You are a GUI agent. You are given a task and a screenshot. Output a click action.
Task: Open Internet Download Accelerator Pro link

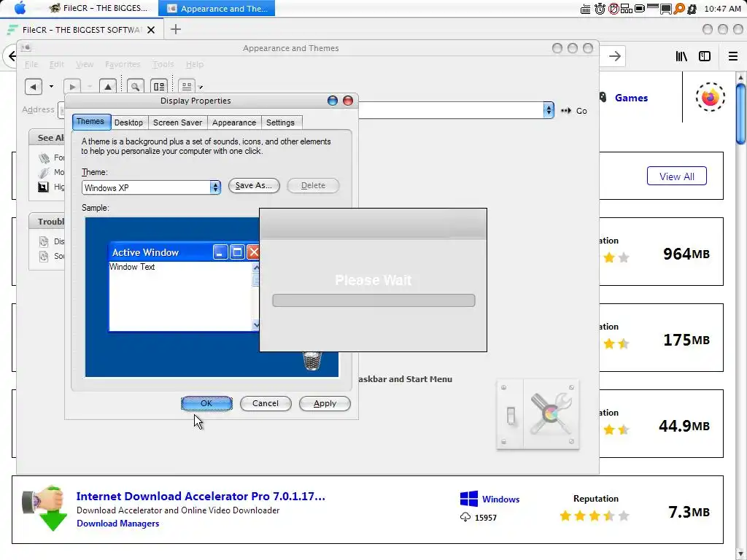[201, 496]
